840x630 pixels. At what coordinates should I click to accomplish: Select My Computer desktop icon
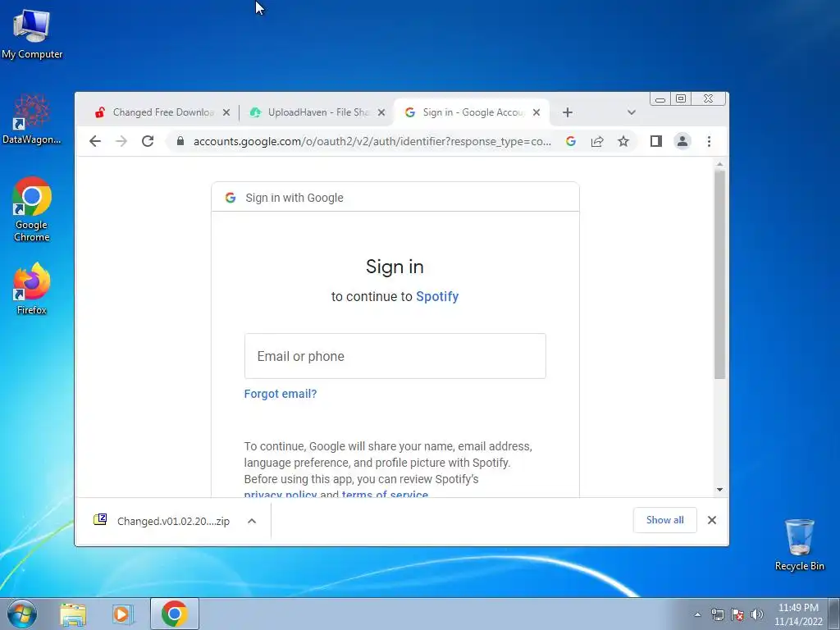click(x=32, y=34)
